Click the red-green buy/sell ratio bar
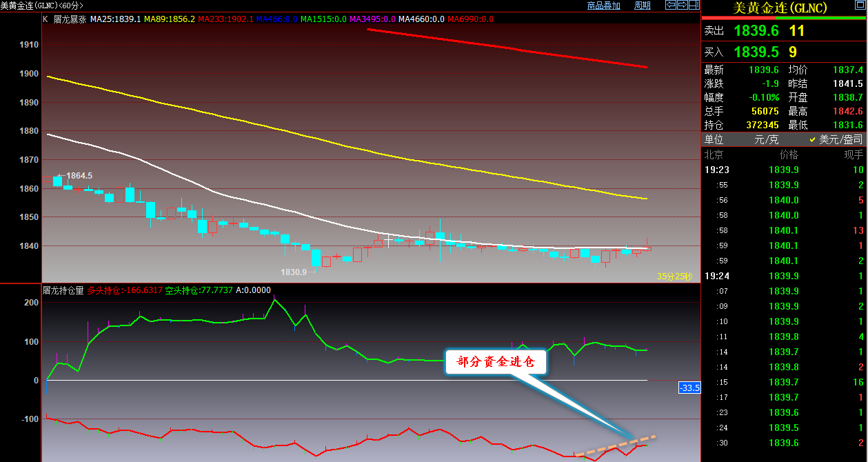Image resolution: width=868 pixels, height=462 pixels. coord(784,18)
